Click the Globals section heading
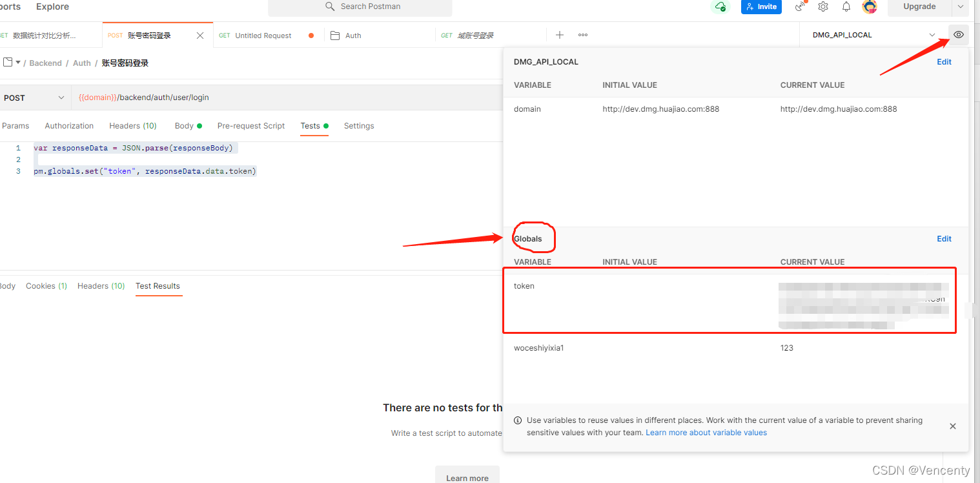 (x=528, y=239)
